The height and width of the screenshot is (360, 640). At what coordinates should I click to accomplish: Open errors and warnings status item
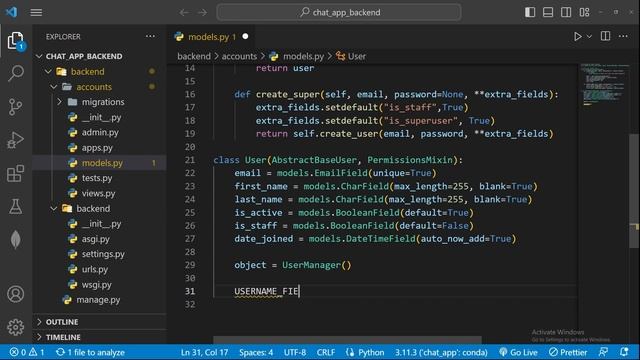pos(27,352)
